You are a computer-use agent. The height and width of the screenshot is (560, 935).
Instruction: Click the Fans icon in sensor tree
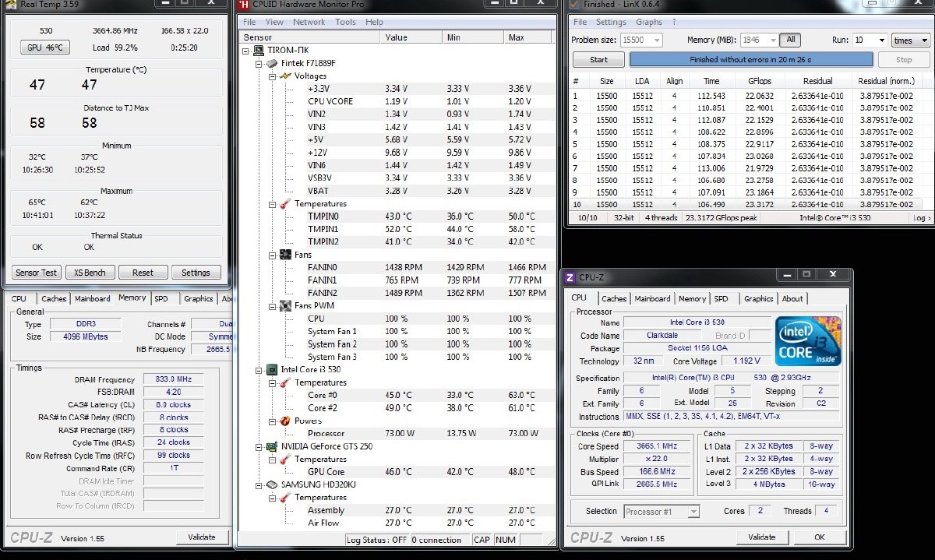coord(285,255)
